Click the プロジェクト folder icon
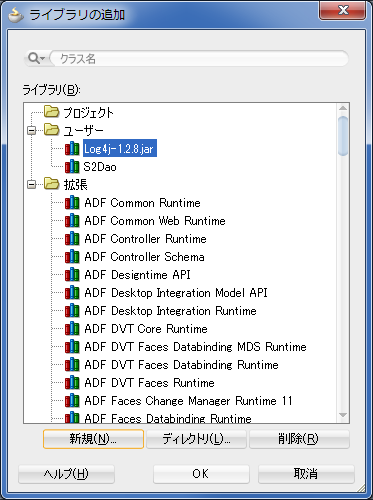 pos(52,112)
